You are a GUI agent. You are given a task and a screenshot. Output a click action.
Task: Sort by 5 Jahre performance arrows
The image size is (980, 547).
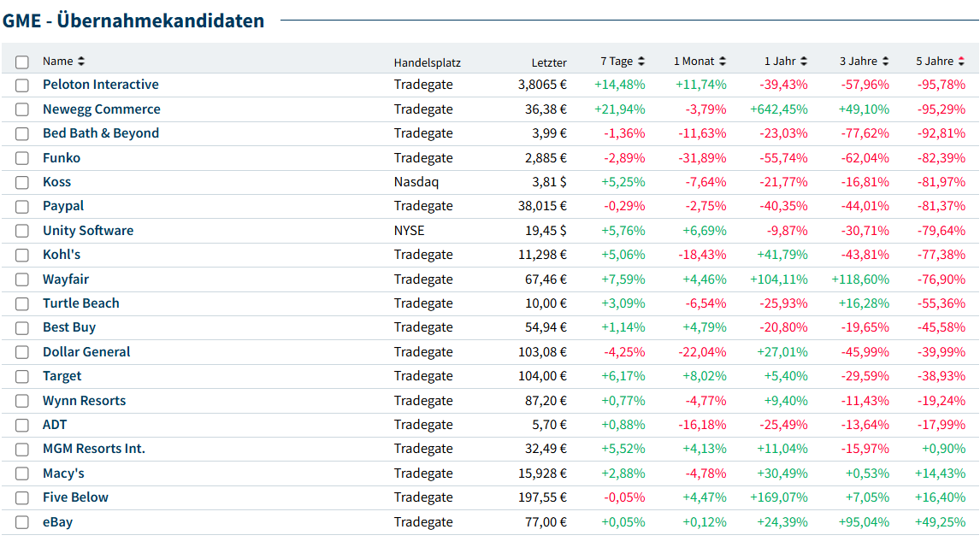tap(961, 62)
